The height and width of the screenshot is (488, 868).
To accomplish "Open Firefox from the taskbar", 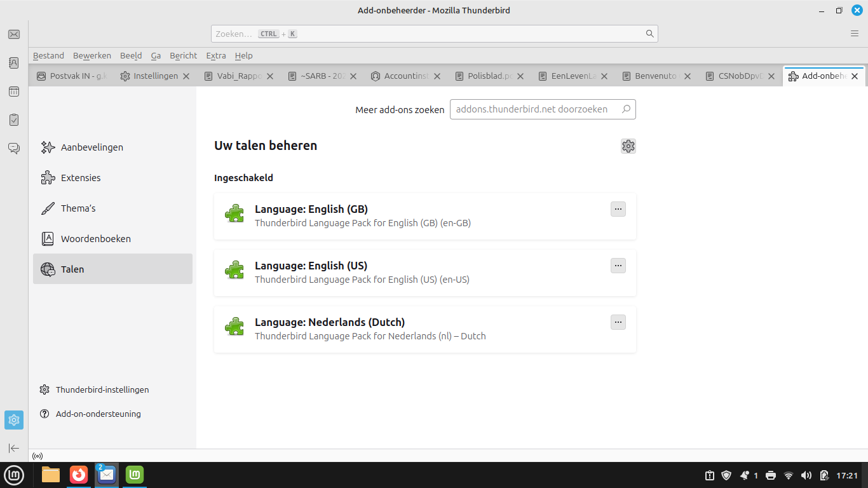I will click(x=79, y=475).
